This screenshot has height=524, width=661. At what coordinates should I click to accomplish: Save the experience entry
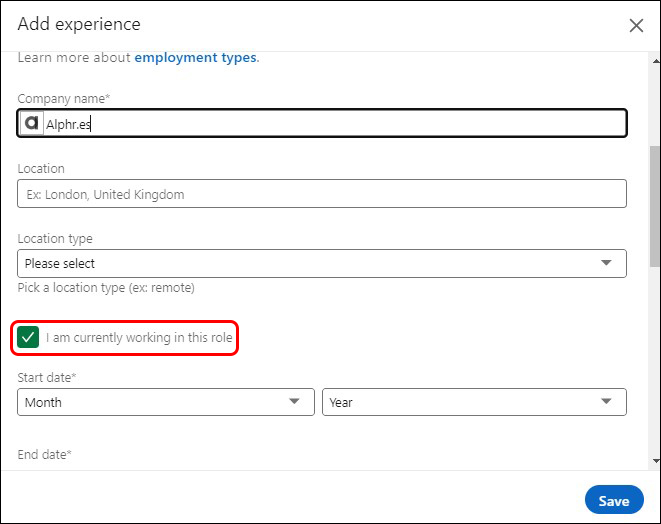tap(614, 500)
